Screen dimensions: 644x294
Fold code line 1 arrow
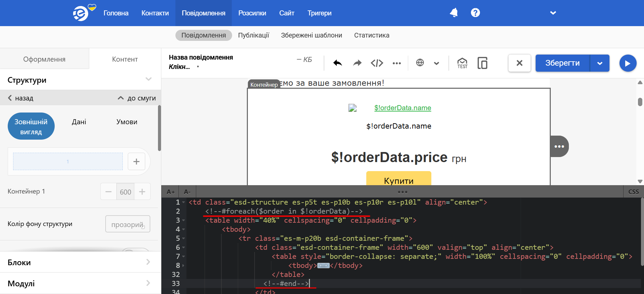(x=183, y=202)
